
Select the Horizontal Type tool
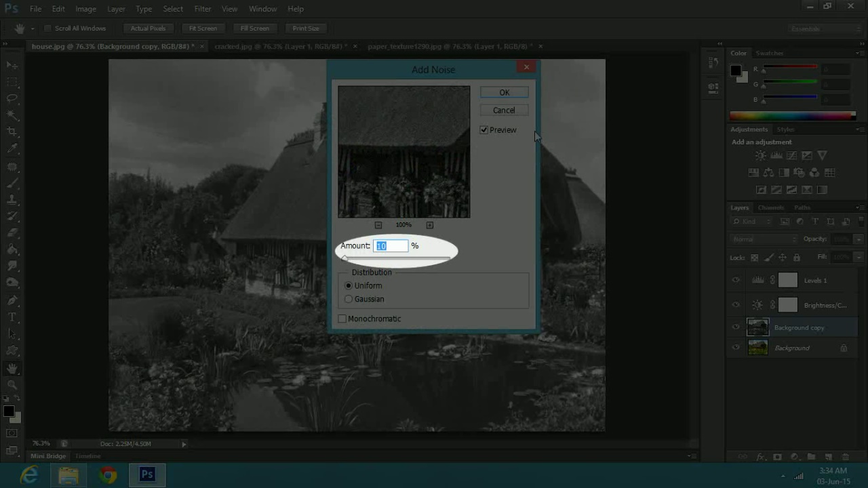point(12,317)
